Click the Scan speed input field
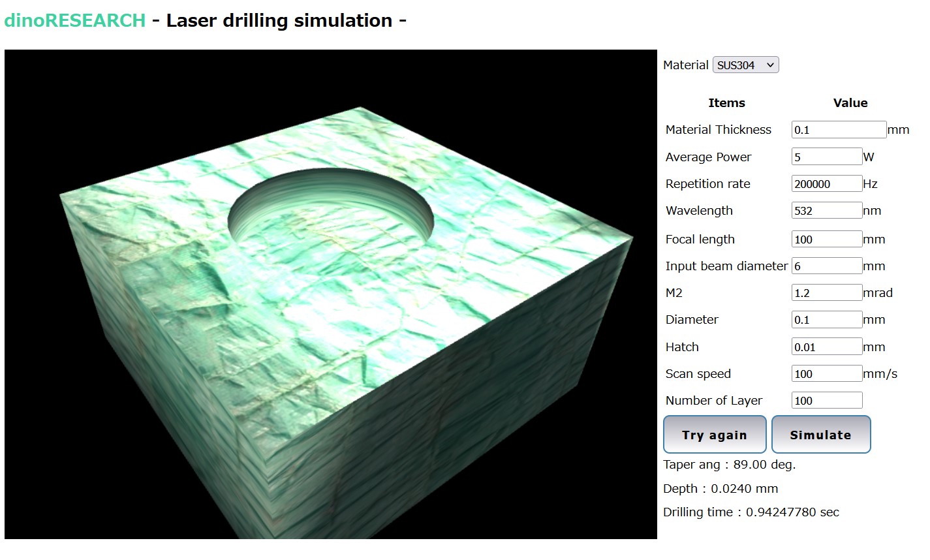930x560 pixels. 826,374
